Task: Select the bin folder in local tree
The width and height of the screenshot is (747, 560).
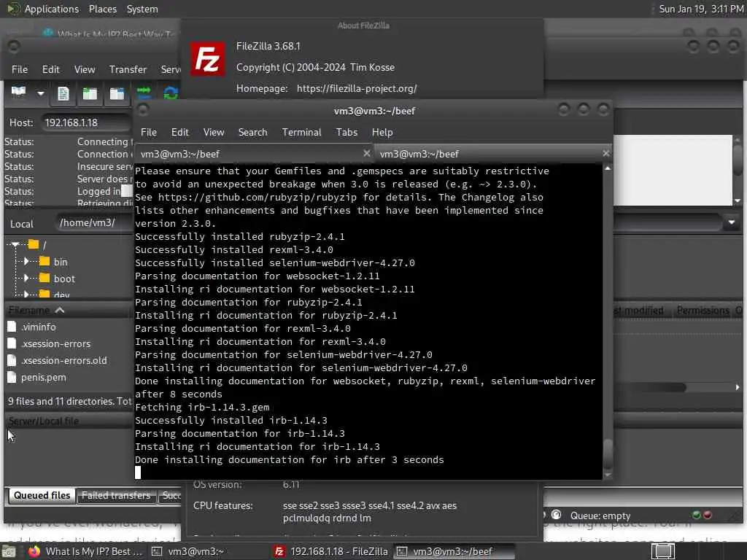Action: tap(53, 262)
